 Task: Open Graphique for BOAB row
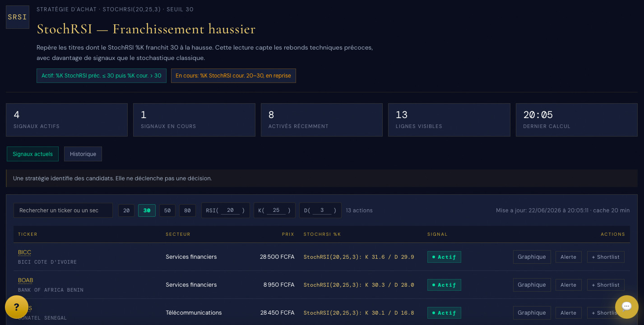pyautogui.click(x=532, y=285)
